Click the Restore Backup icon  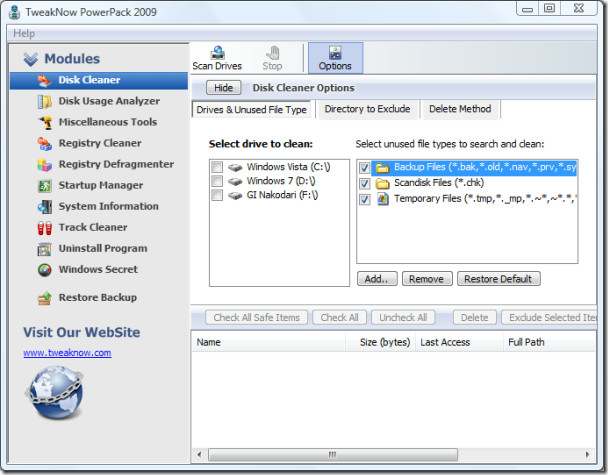click(45, 298)
